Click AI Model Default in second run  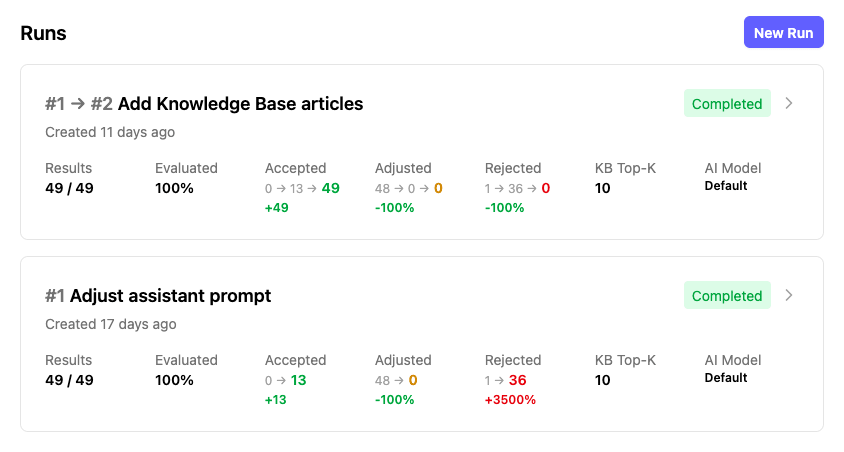pyautogui.click(x=726, y=378)
